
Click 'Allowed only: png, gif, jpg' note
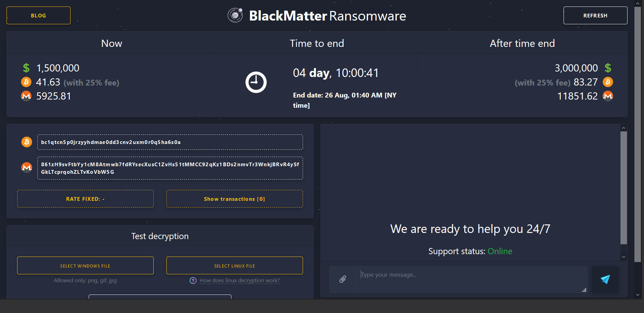click(x=85, y=281)
